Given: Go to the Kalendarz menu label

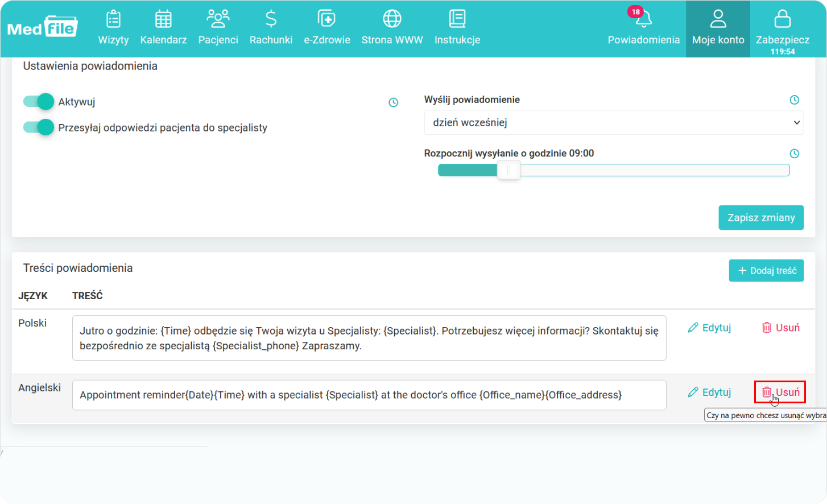Looking at the screenshot, I should (163, 40).
